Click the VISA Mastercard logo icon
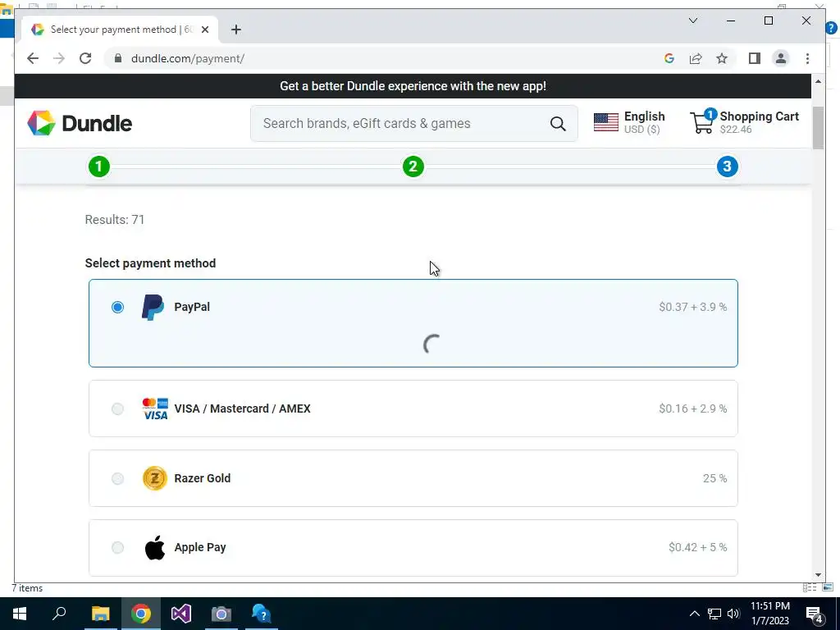Image resolution: width=840 pixels, height=630 pixels. 155,409
